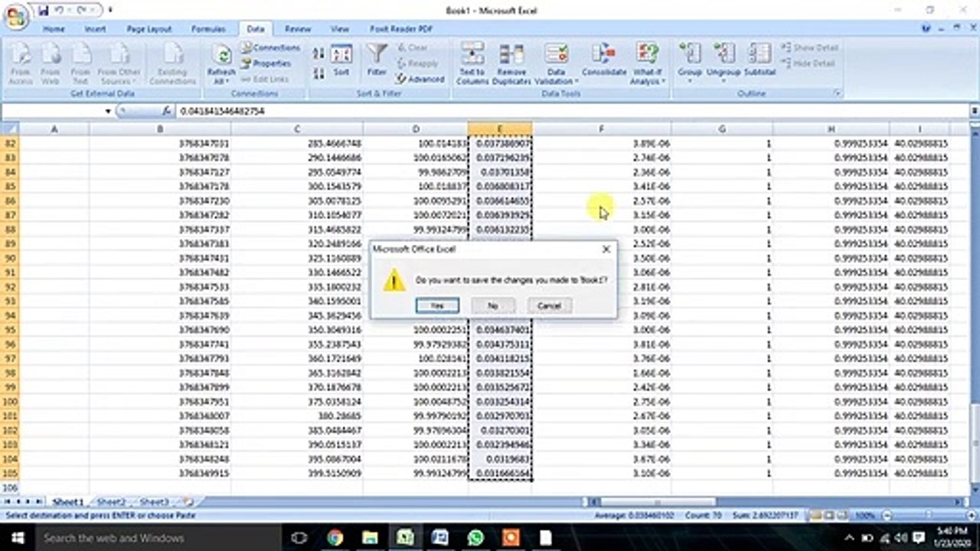This screenshot has width=980, height=551.
Task: Select row 105 header
Action: [11, 473]
